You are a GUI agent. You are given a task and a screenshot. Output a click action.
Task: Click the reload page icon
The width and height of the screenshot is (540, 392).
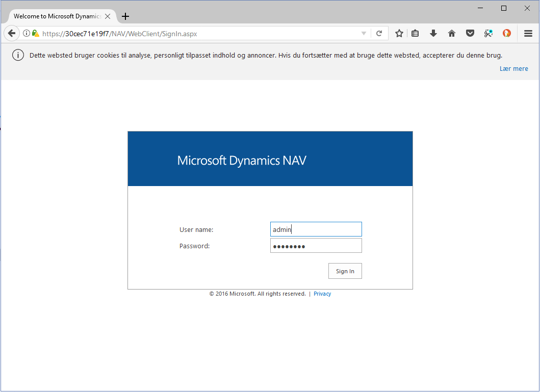379,34
